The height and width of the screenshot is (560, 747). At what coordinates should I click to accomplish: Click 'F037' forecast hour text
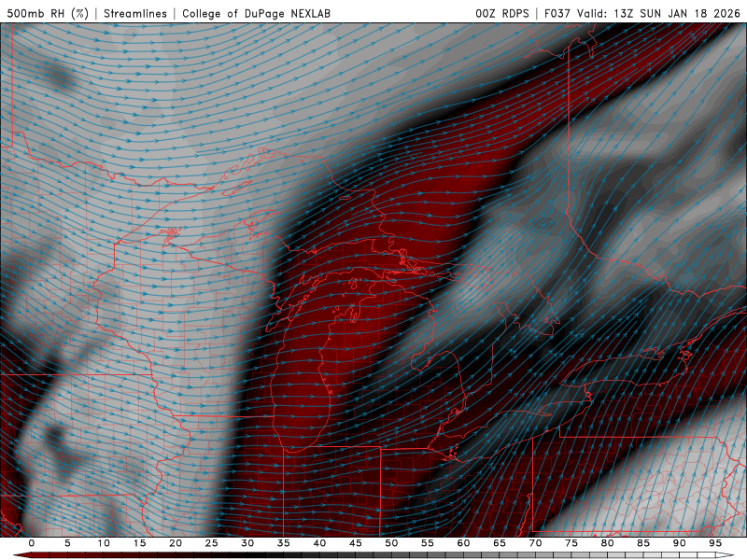click(557, 13)
